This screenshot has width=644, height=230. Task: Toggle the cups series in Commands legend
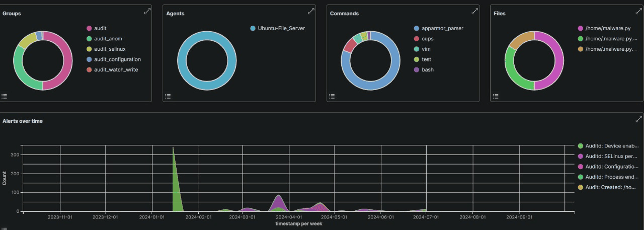427,39
